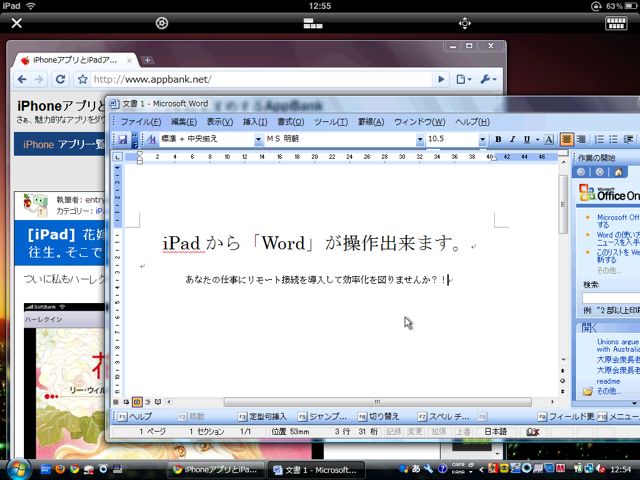Expand the toolbar options chevron beside Save

pos(135,140)
